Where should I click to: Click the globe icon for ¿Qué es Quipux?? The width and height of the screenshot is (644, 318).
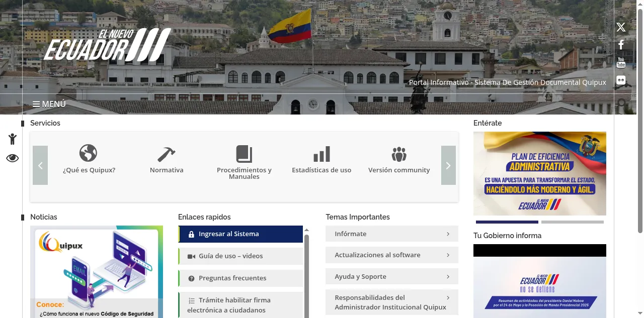click(x=88, y=153)
